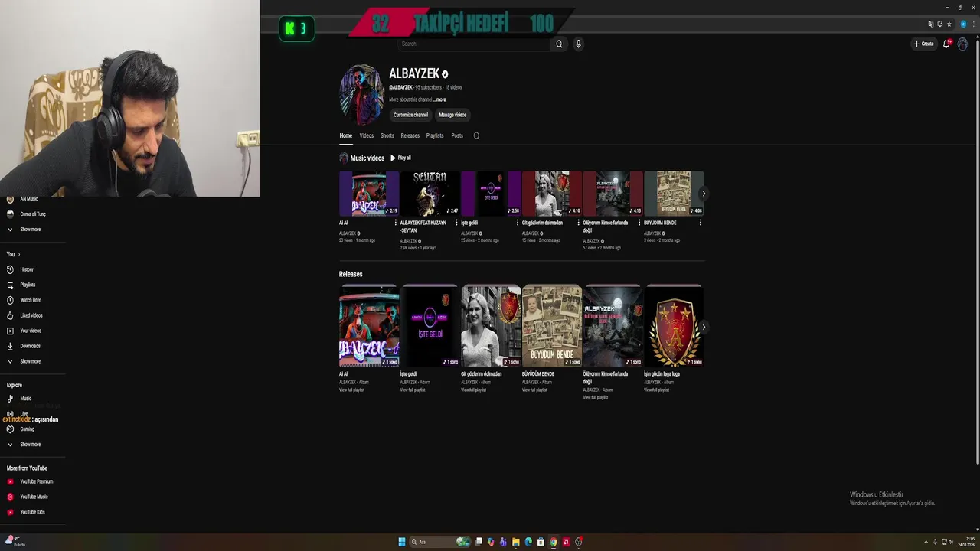This screenshot has height=551, width=980.
Task: Open Your videos in the sidebar
Action: [32, 331]
